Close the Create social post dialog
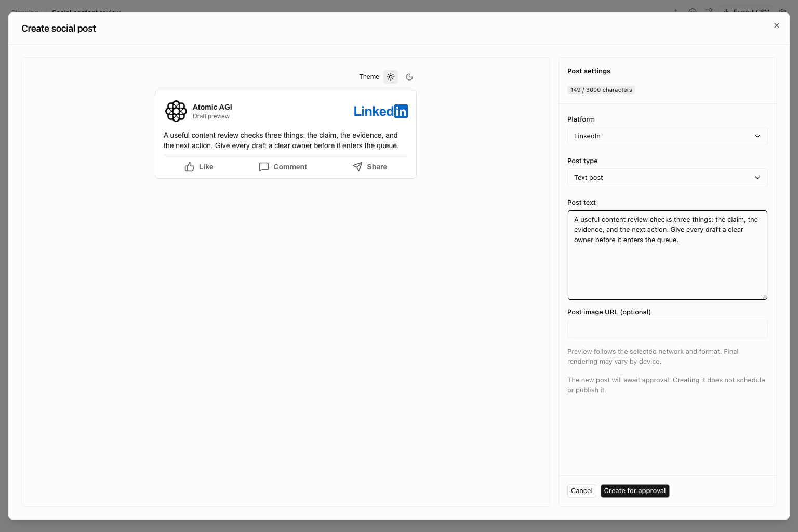This screenshot has width=798, height=532. [777, 25]
